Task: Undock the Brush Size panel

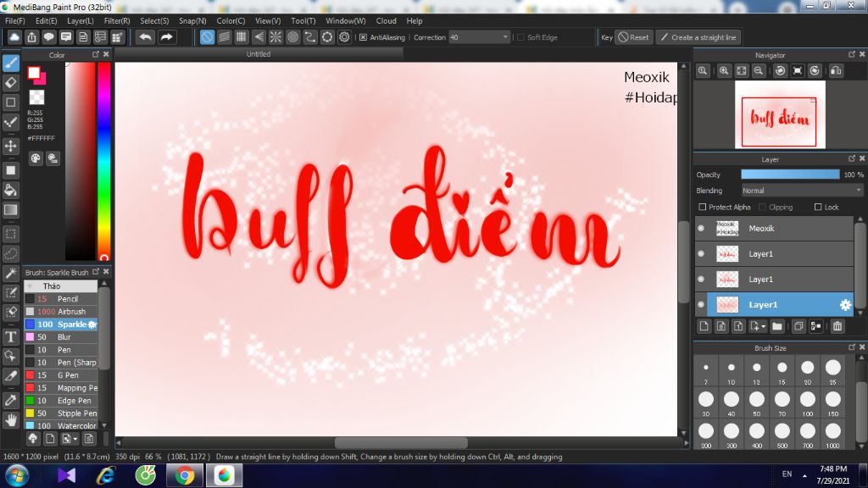Action: click(x=852, y=347)
